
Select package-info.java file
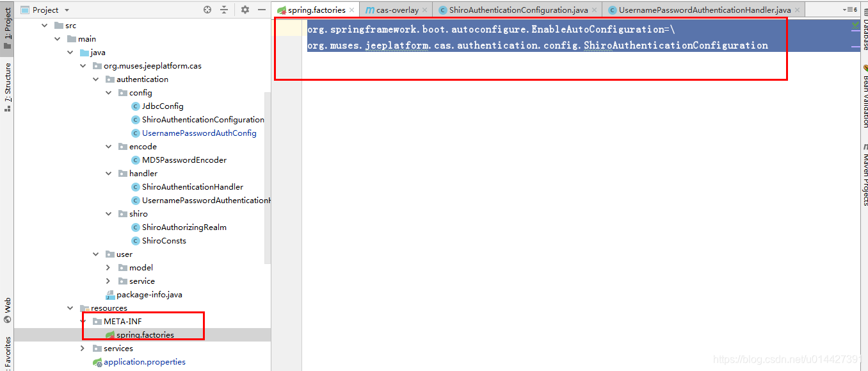point(149,295)
